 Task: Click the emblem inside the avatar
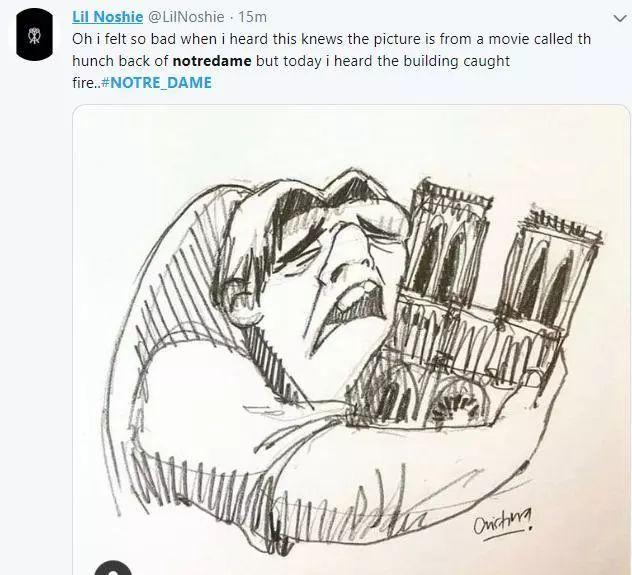pyautogui.click(x=35, y=35)
